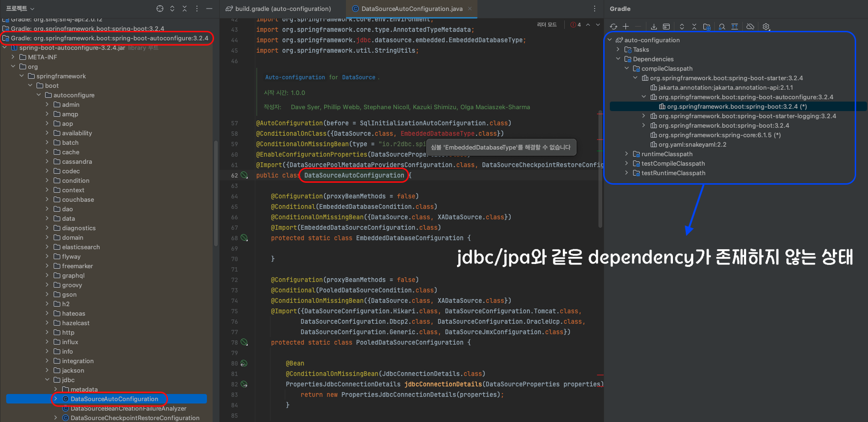Expand the admin package
Screen dimensions: 868x422
tap(47, 104)
